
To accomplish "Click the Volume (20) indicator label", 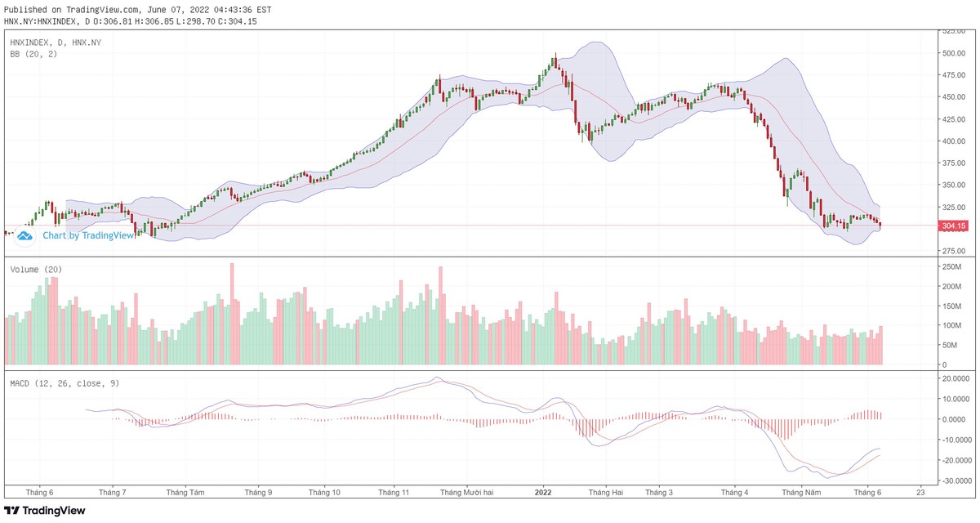I will click(x=36, y=269).
